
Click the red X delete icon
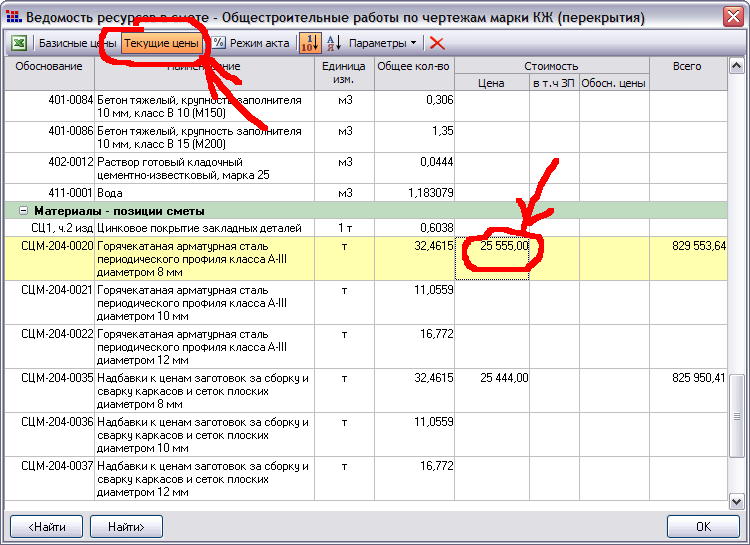437,43
